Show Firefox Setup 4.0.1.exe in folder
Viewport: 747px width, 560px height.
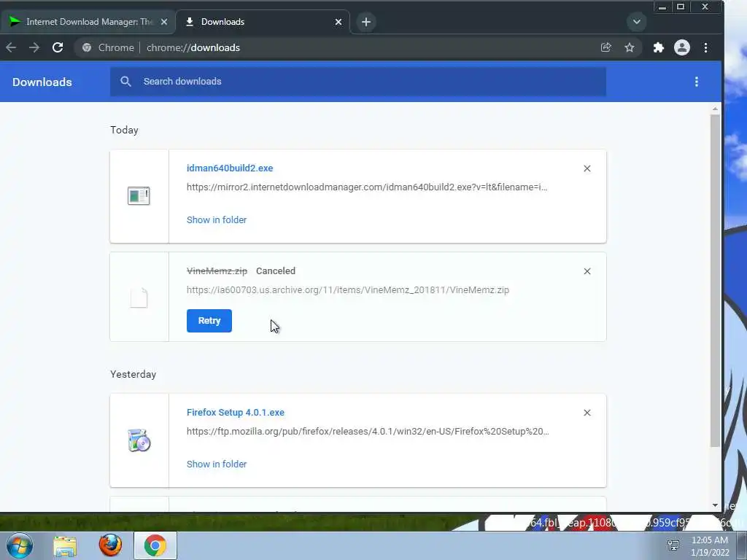tap(216, 464)
